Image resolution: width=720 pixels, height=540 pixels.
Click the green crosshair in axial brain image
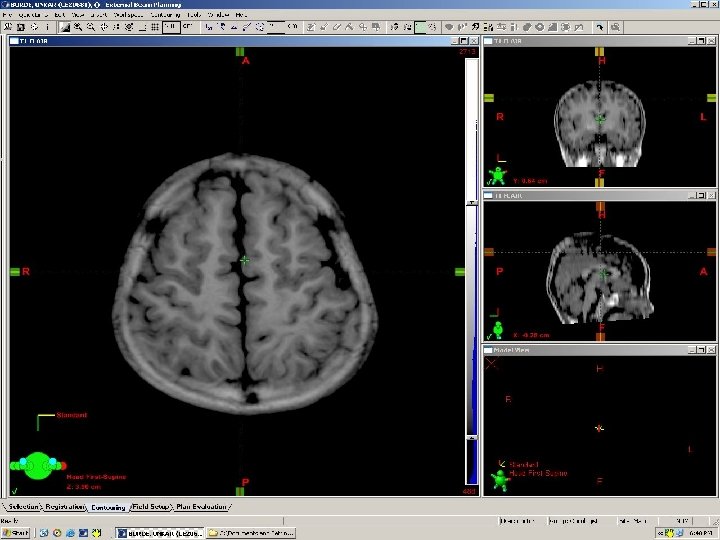pyautogui.click(x=245, y=260)
